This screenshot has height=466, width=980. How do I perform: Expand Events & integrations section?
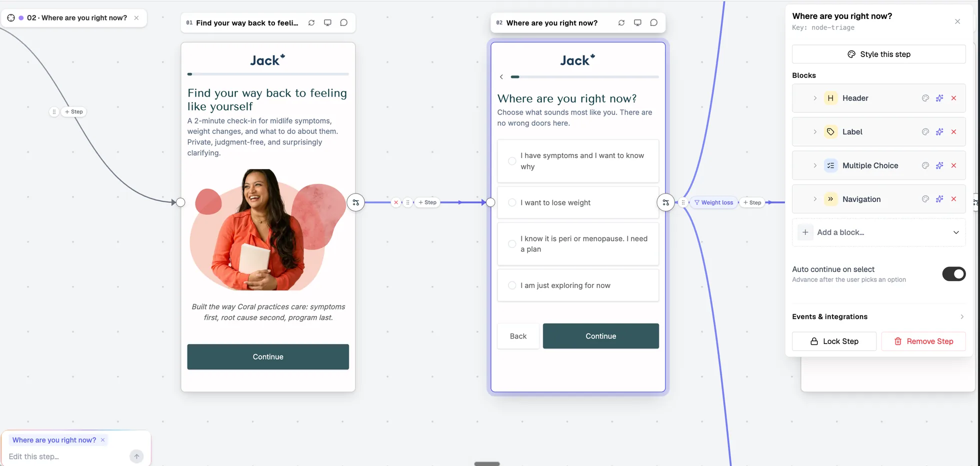pyautogui.click(x=879, y=316)
